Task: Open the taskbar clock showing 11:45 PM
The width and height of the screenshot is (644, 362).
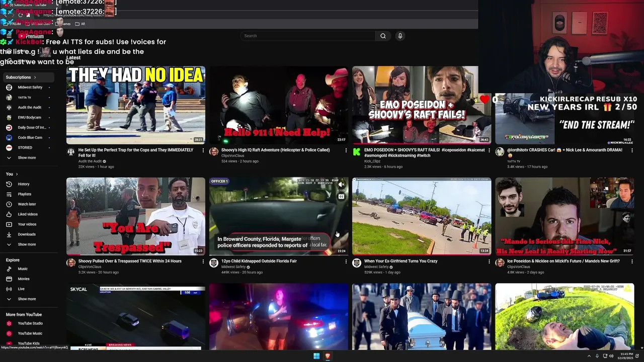Action: point(624,356)
